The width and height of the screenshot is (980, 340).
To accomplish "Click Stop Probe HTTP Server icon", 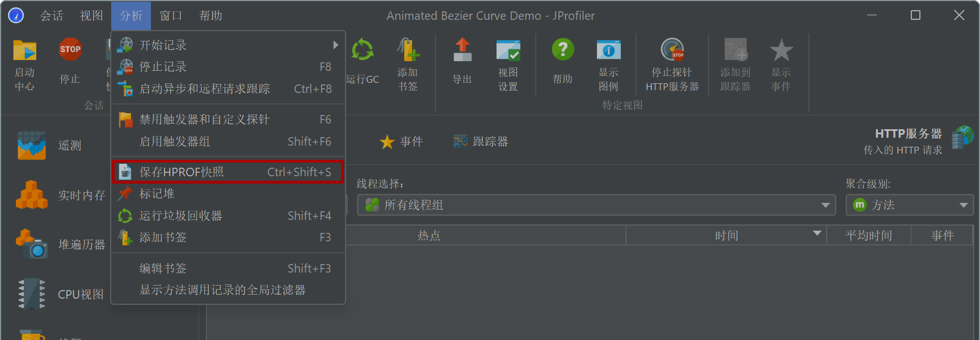I will [672, 50].
